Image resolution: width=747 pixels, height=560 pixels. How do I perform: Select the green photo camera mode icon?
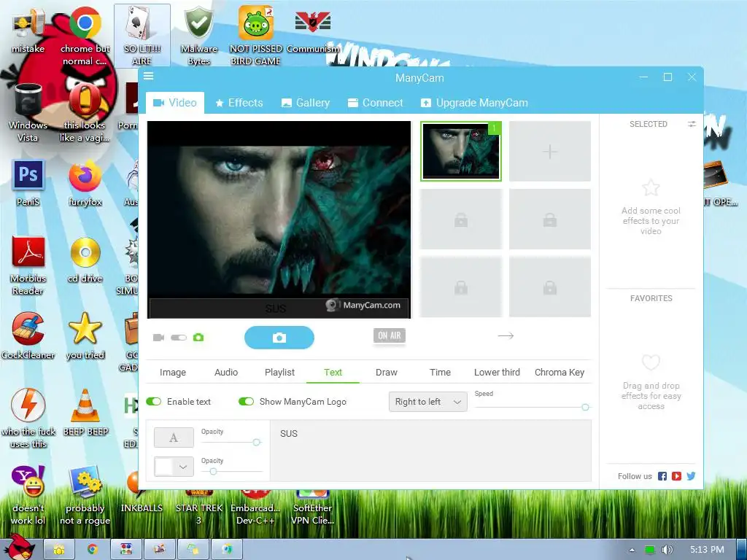pos(198,338)
